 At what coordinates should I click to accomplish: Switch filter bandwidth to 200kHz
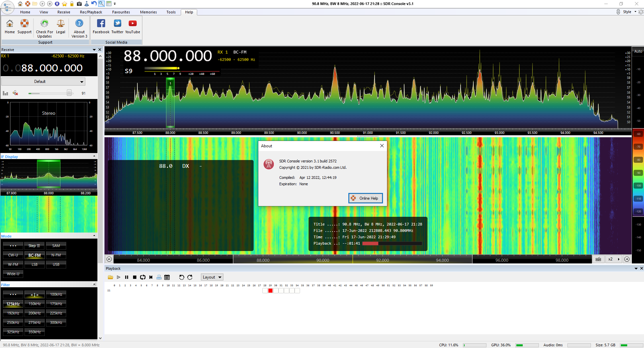(35, 313)
